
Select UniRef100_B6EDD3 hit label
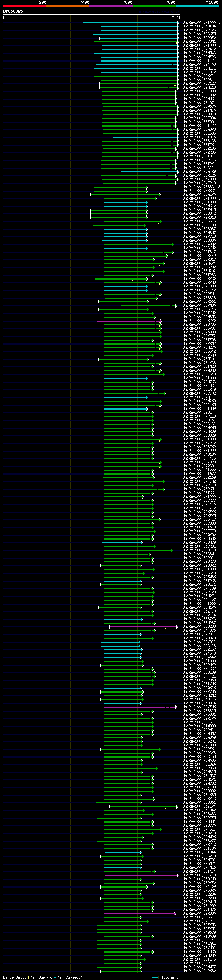[x=199, y=91]
